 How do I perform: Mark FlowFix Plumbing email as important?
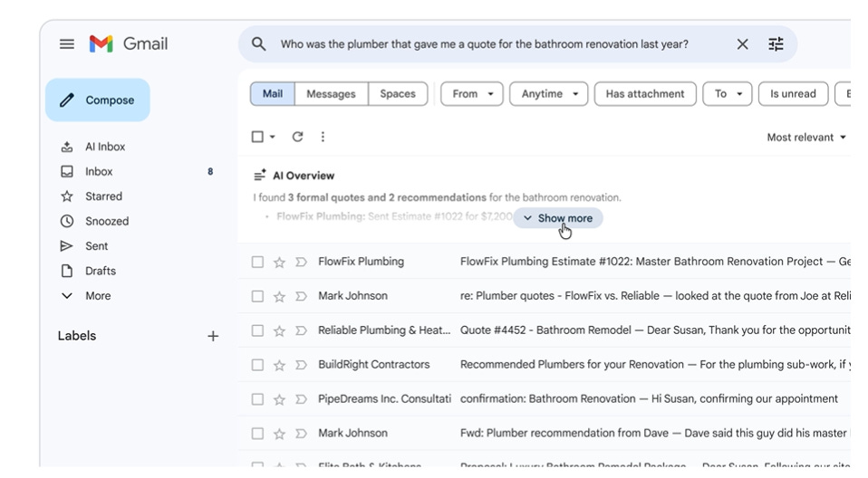click(x=301, y=262)
